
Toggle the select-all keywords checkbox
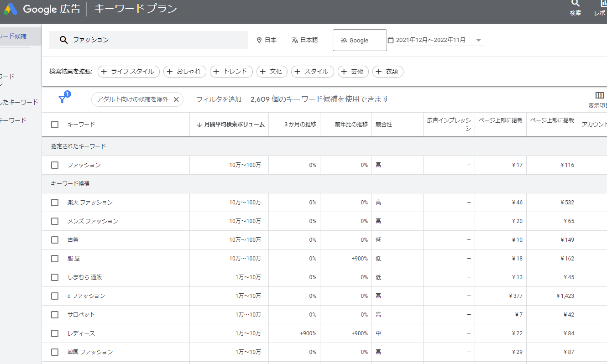coord(55,125)
